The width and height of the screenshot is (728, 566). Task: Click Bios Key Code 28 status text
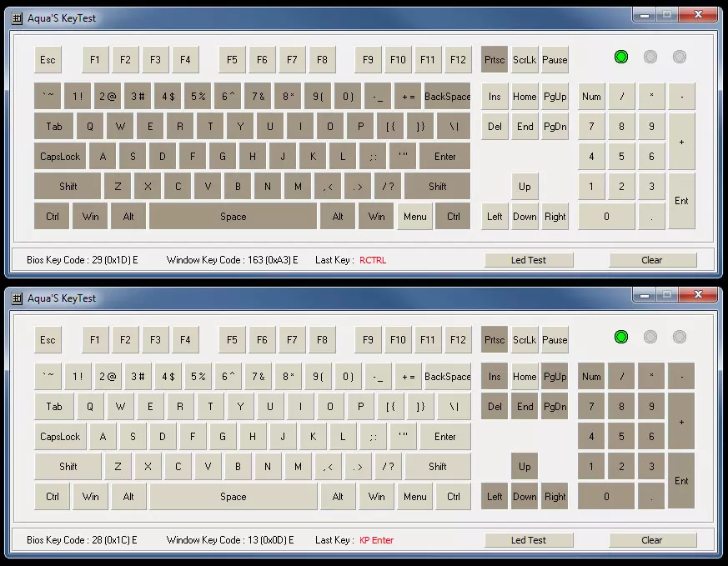(82, 540)
